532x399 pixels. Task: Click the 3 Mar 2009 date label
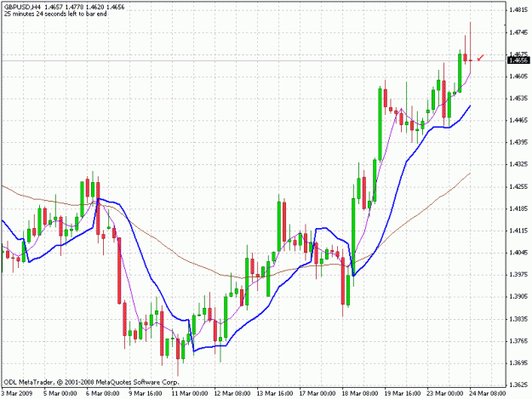point(17,393)
